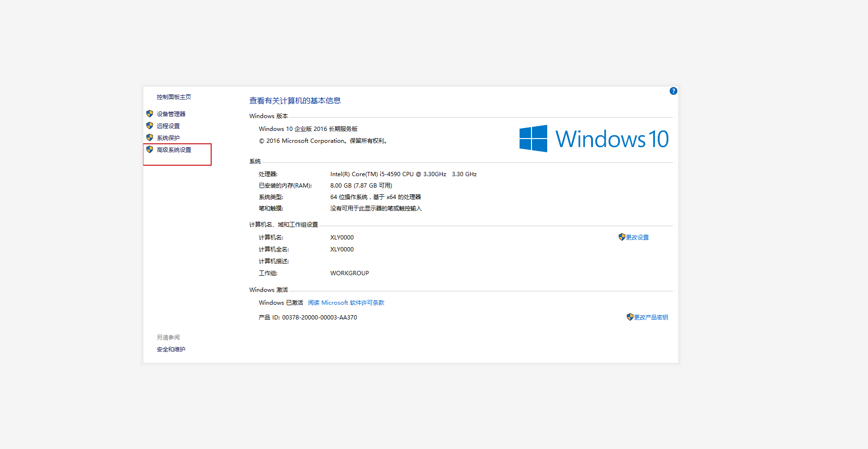Viewport: 868px width, 449px height.
Task: Click the processor value Intel(R) Core(TM) i5-4590
Action: (x=388, y=174)
